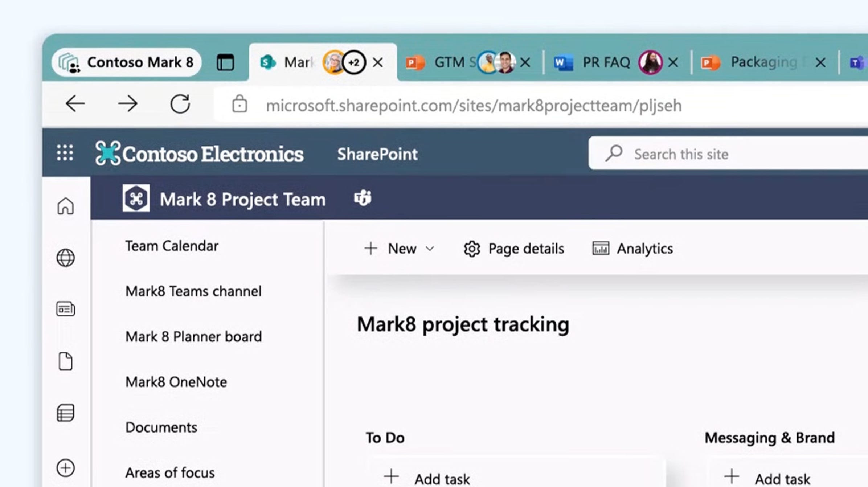Viewport: 868px width, 487px height.
Task: Select the Documents navigation item
Action: coord(161,427)
